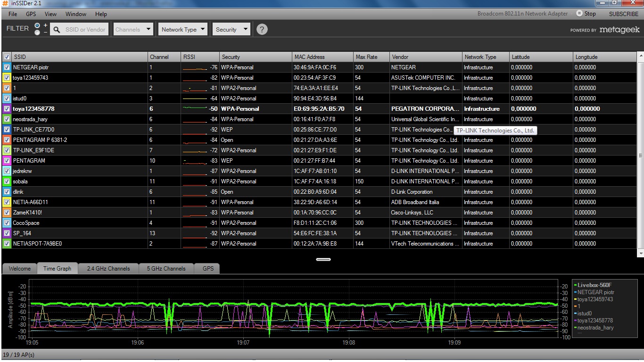644x362 pixels.
Task: Click the Livebox-560F green legend swatch
Action: point(576,285)
